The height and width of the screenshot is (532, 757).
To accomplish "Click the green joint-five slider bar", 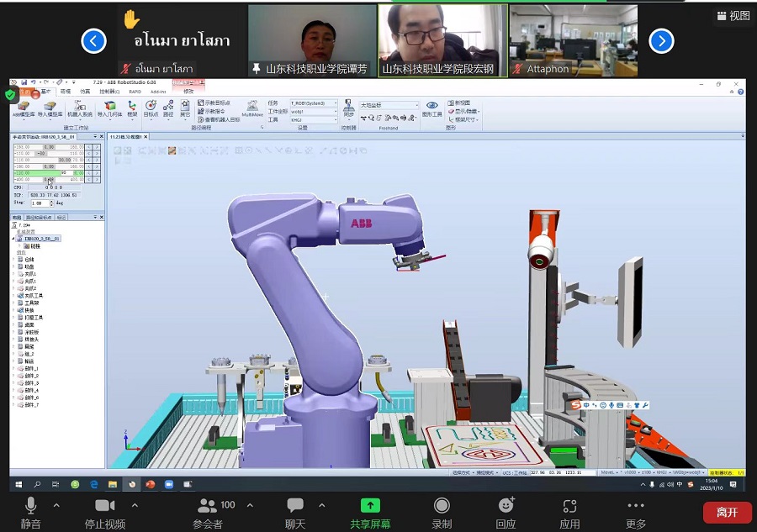I will coord(50,172).
